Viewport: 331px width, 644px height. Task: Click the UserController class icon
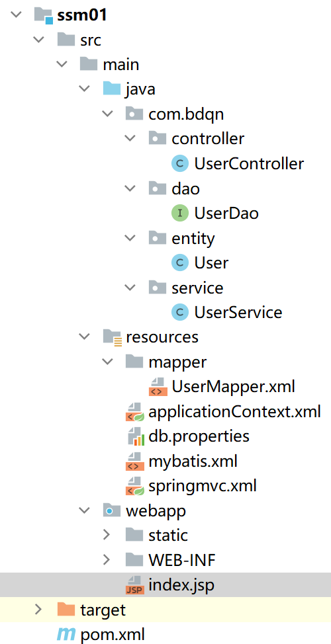[179, 163]
